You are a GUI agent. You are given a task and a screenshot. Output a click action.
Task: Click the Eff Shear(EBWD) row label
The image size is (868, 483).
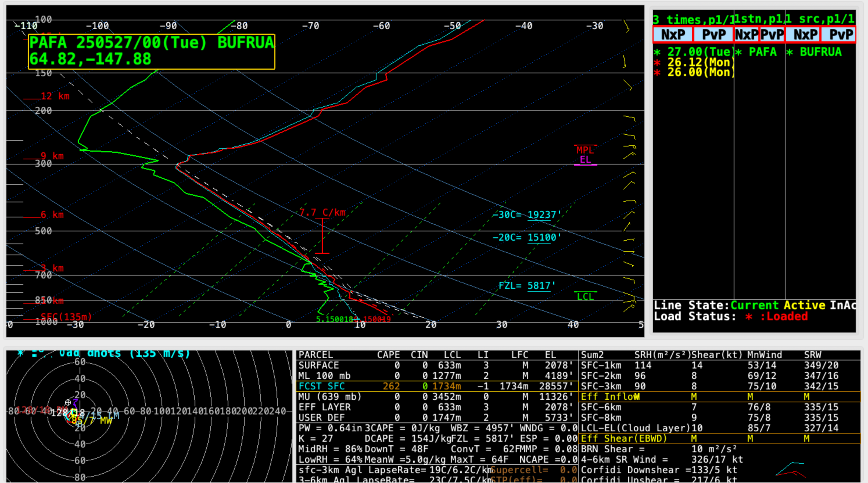tap(624, 439)
